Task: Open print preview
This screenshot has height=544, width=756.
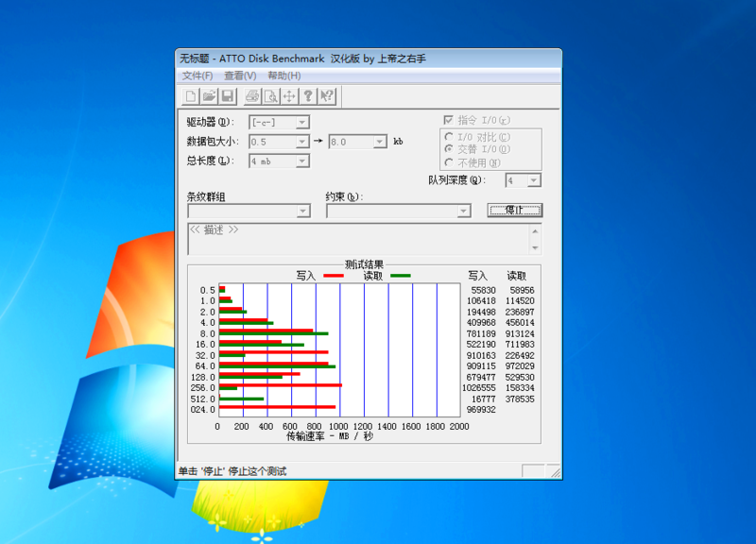Action: click(x=270, y=95)
